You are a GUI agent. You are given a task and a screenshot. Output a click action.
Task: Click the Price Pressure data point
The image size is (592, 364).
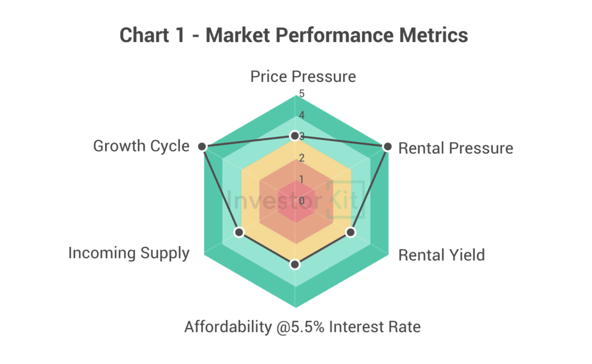[x=295, y=136]
